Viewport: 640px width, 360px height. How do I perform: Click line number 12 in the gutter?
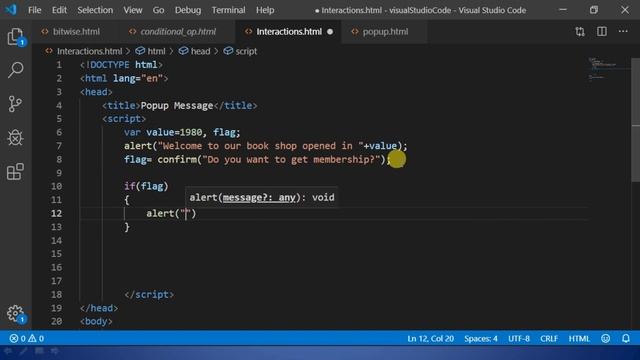pos(57,213)
